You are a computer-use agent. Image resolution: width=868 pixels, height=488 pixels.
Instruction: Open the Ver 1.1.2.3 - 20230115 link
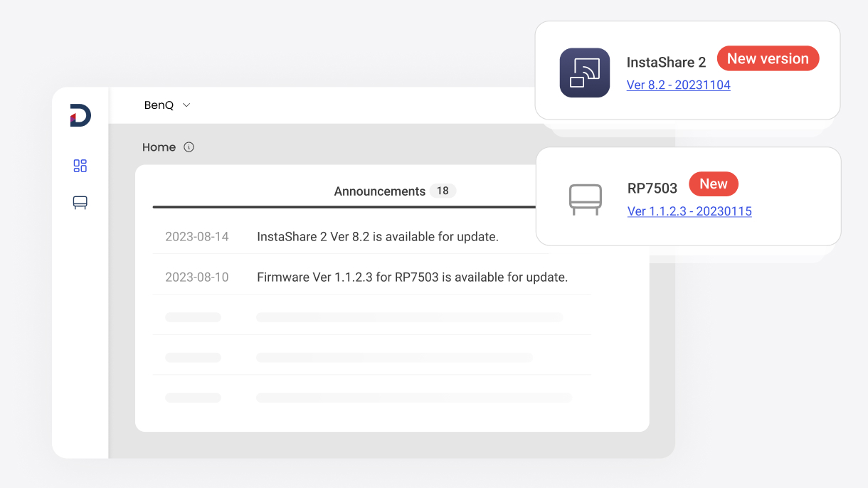[x=689, y=211]
